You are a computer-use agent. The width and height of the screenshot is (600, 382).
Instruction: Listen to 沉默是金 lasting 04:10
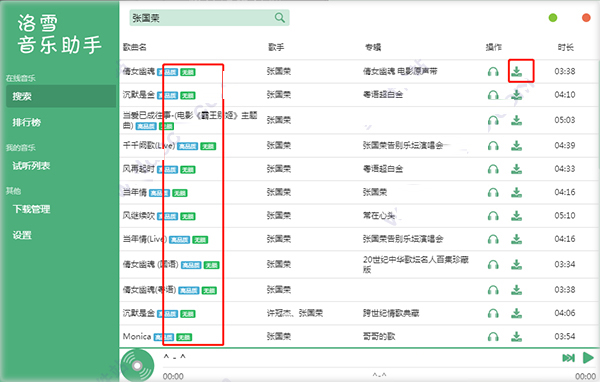493,95
